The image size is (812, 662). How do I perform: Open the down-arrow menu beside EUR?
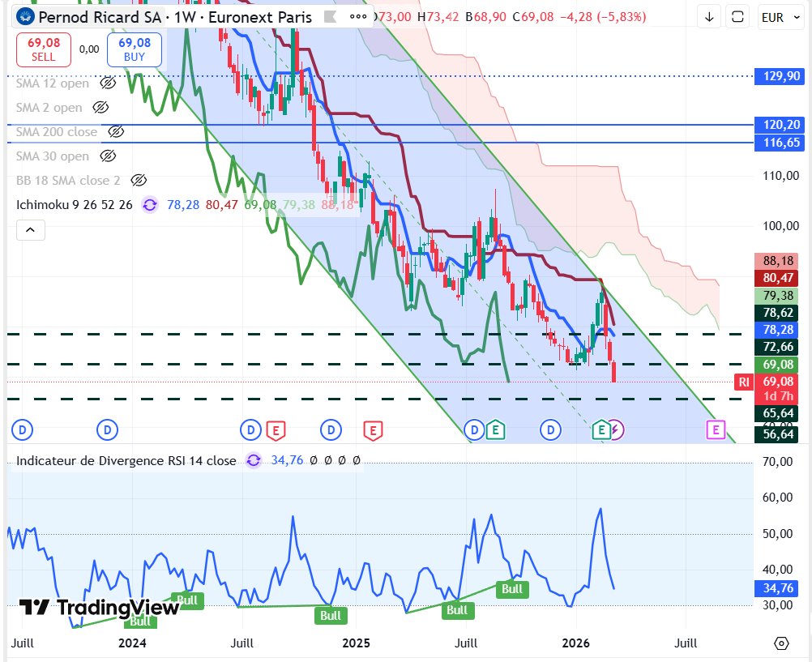point(710,17)
